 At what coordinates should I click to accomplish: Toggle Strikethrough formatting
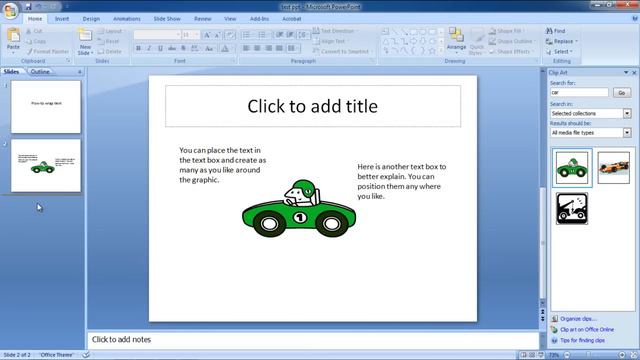(x=172, y=48)
